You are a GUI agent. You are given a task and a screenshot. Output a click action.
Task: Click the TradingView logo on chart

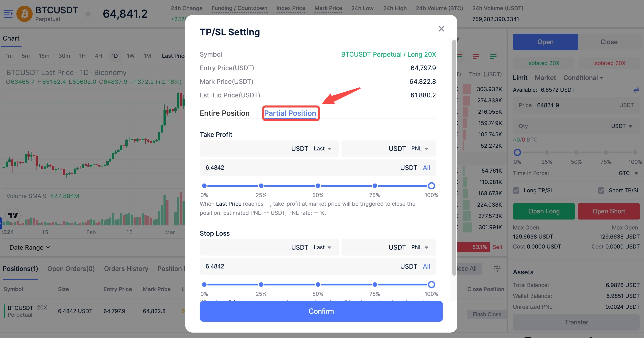click(x=13, y=215)
